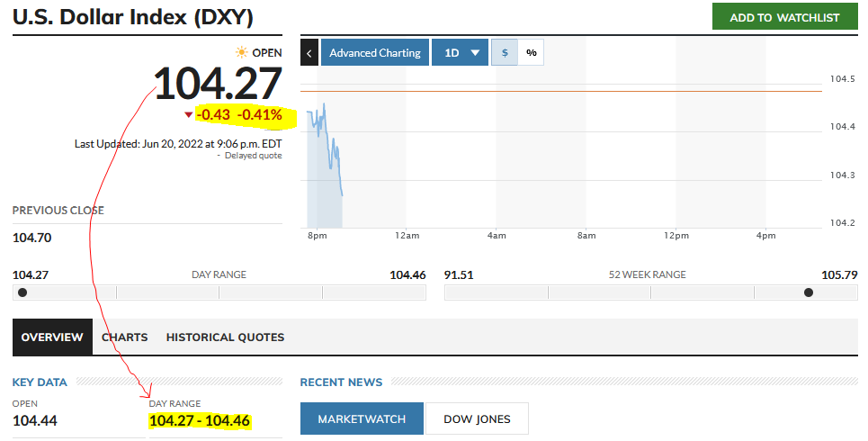Click the 12am chart axis label
The image size is (868, 441).
[407, 236]
